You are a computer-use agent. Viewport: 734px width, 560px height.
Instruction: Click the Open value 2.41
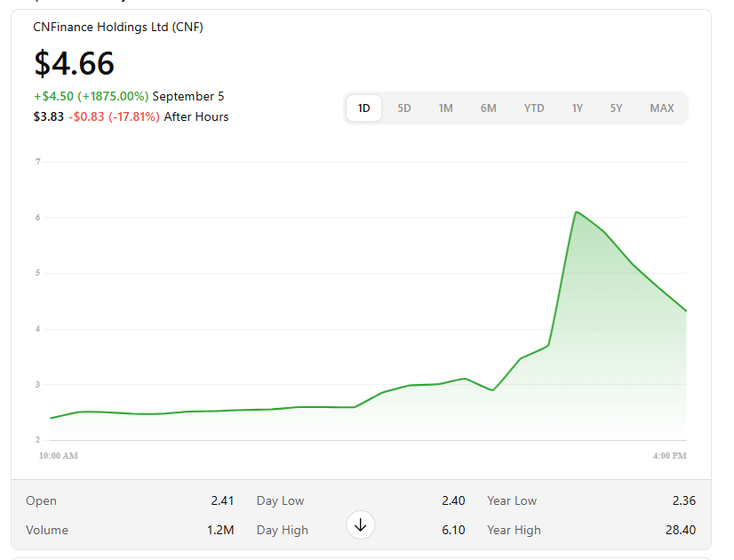(222, 500)
